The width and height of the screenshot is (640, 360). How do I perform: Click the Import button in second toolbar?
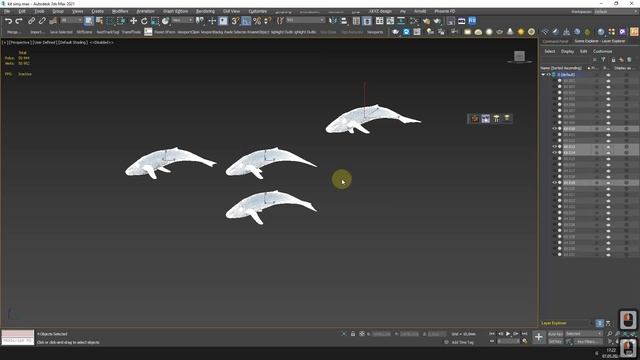coord(37,32)
